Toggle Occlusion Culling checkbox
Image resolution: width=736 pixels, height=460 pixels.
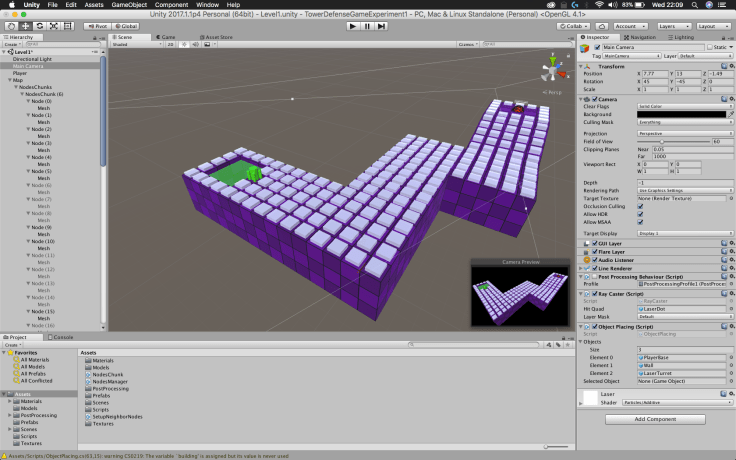[x=641, y=205]
